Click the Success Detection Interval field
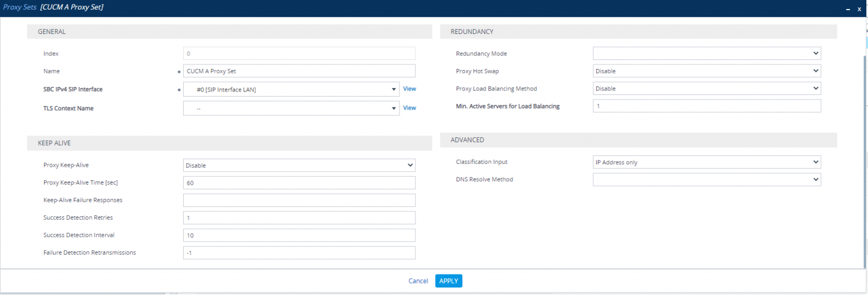Screen dimensions: 868x296 (299, 236)
